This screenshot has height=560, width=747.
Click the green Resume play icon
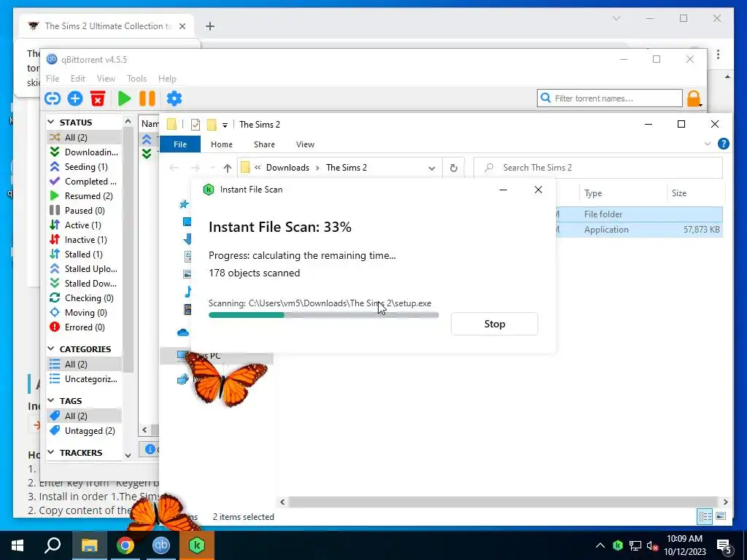[x=124, y=98]
